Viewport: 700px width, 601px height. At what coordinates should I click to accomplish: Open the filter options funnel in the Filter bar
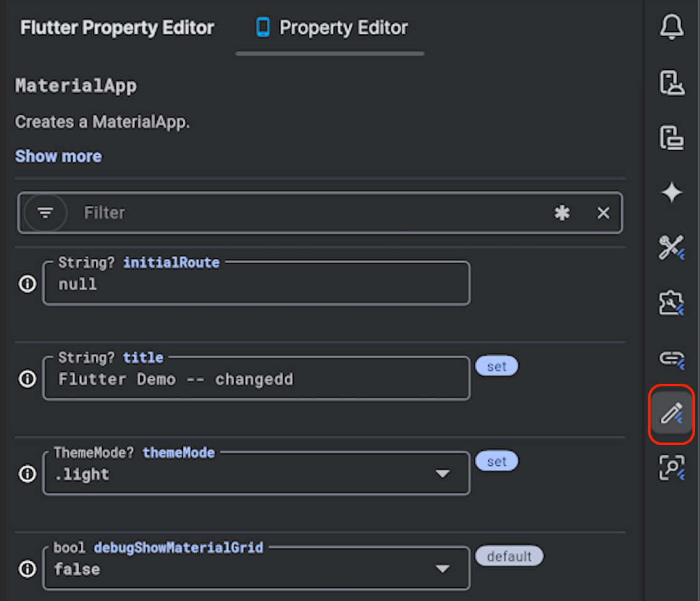coord(45,213)
